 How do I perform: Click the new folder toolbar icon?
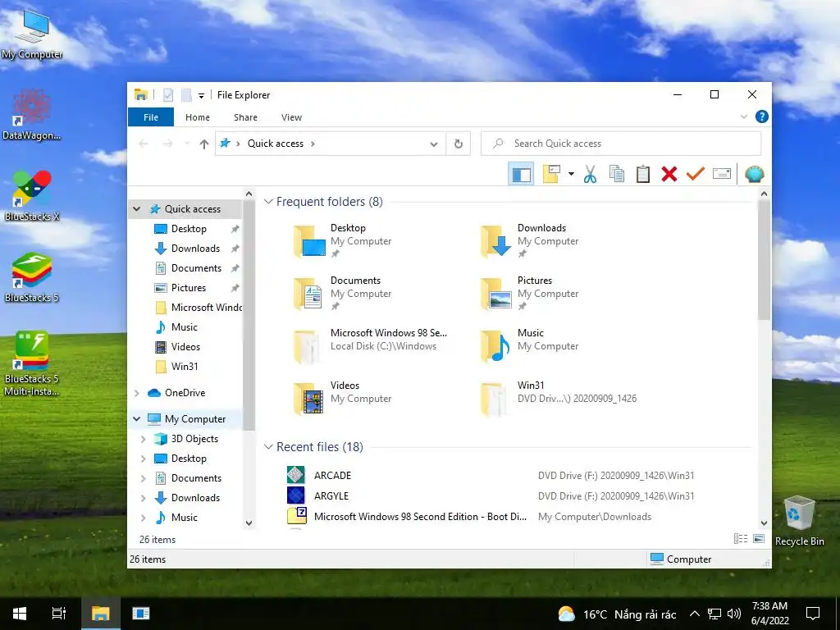tap(551, 174)
